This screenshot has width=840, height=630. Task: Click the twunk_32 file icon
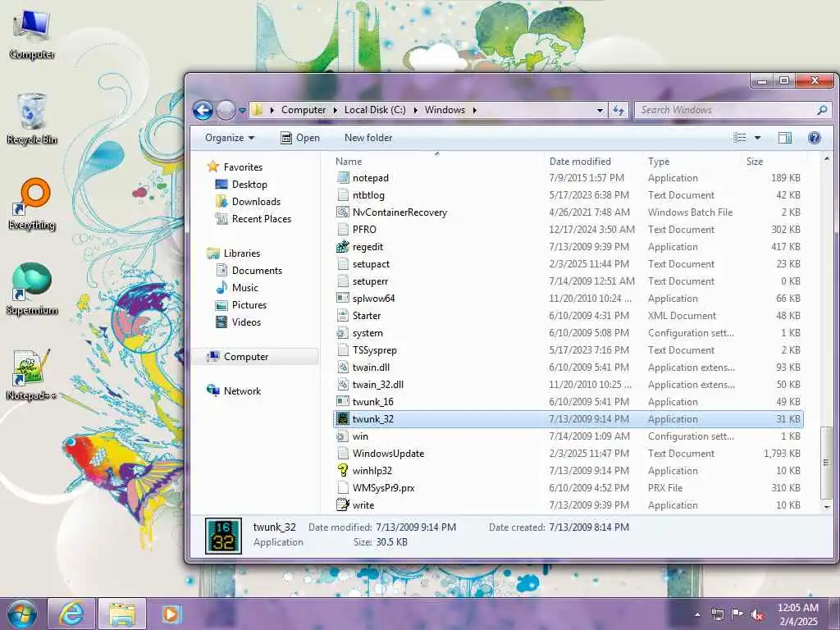click(342, 419)
